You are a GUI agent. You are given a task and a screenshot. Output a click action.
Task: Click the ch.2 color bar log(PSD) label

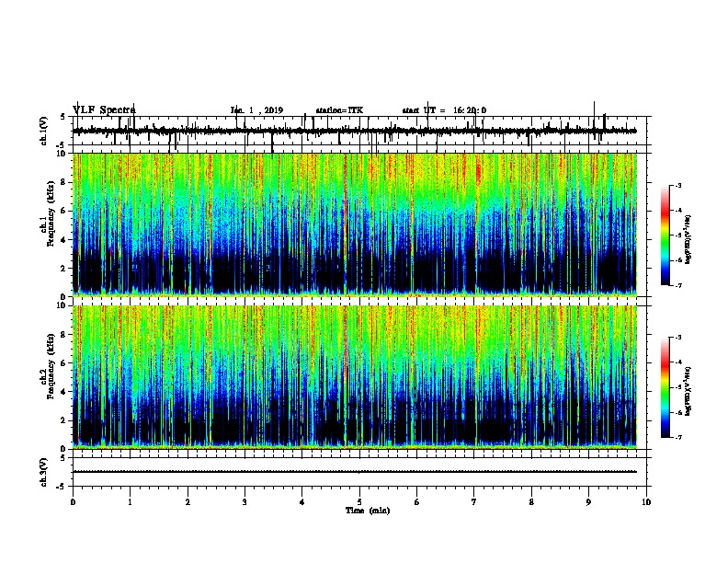tap(688, 391)
